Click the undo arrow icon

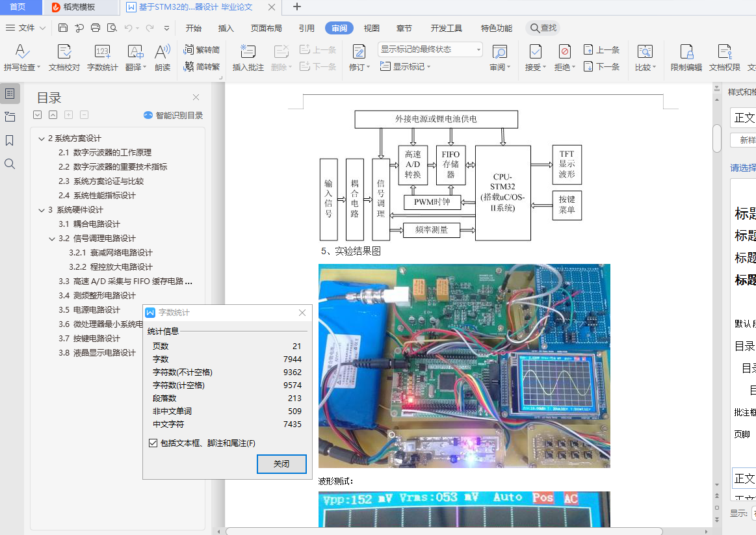click(128, 28)
